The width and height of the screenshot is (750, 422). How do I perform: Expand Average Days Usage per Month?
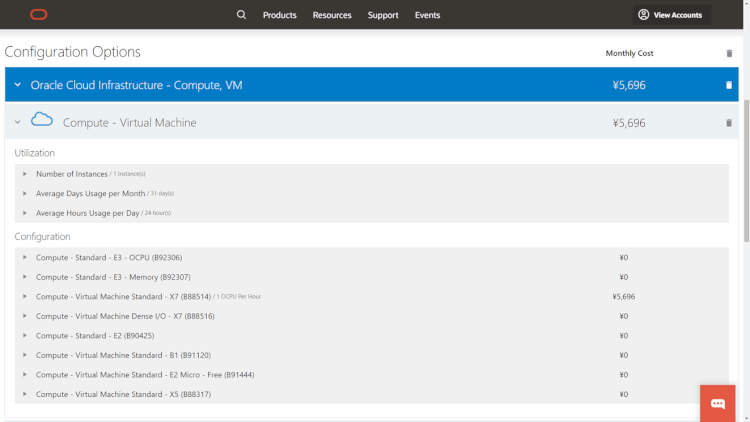click(x=25, y=193)
